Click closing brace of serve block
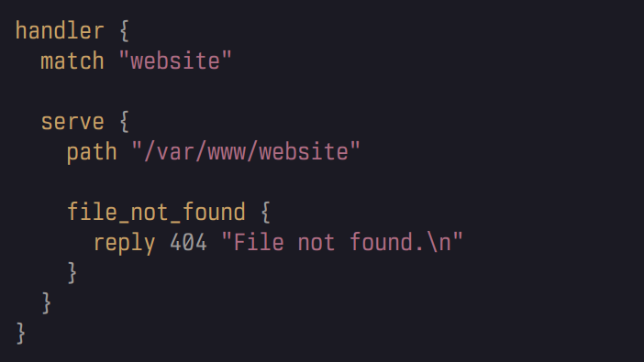644x362 pixels. tap(47, 303)
